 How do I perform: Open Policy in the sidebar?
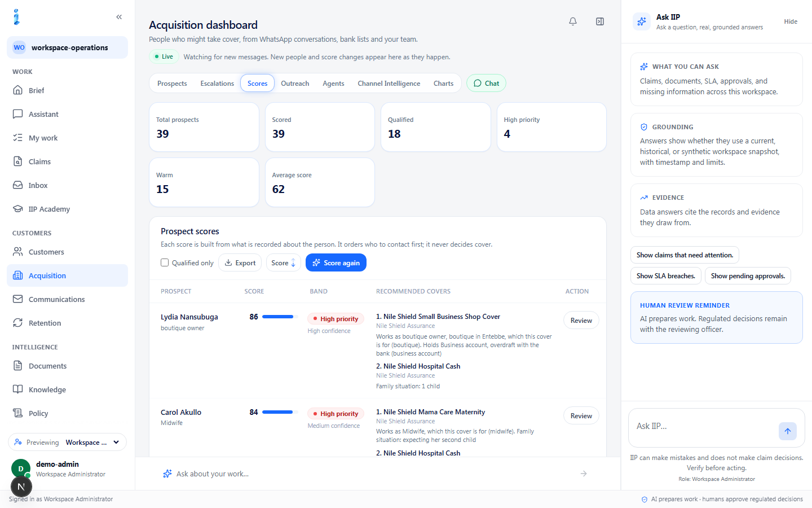click(x=67, y=413)
